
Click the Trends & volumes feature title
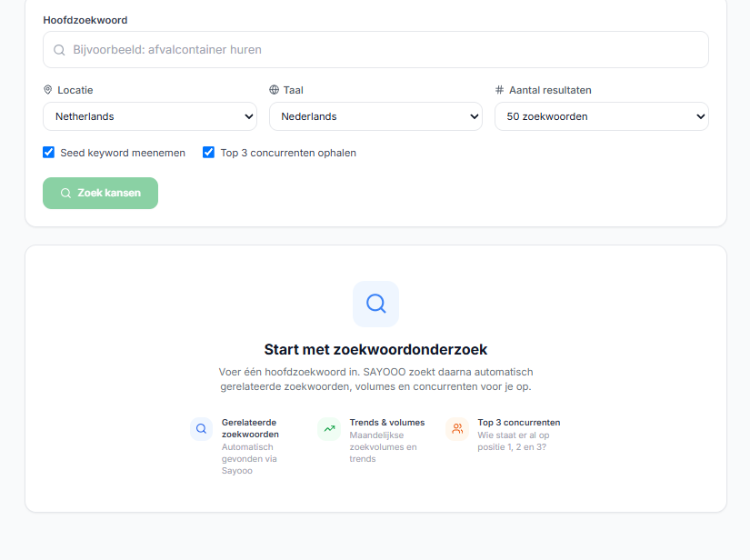click(387, 422)
